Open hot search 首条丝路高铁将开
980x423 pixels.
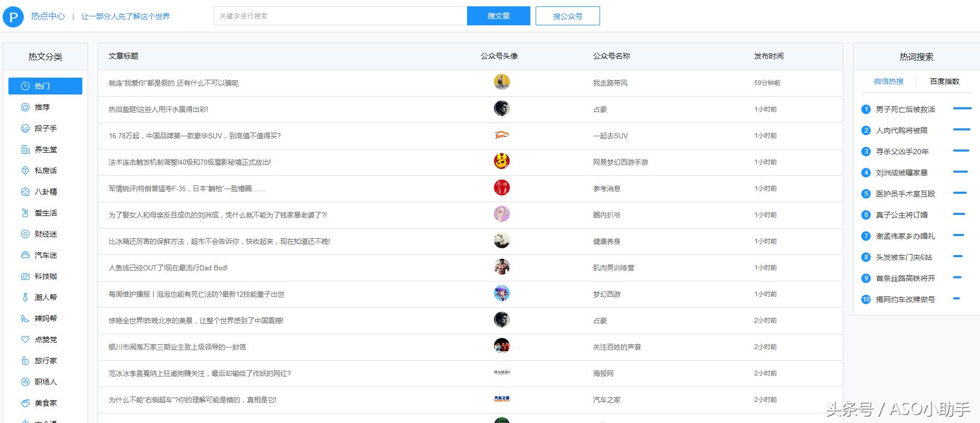pos(906,278)
